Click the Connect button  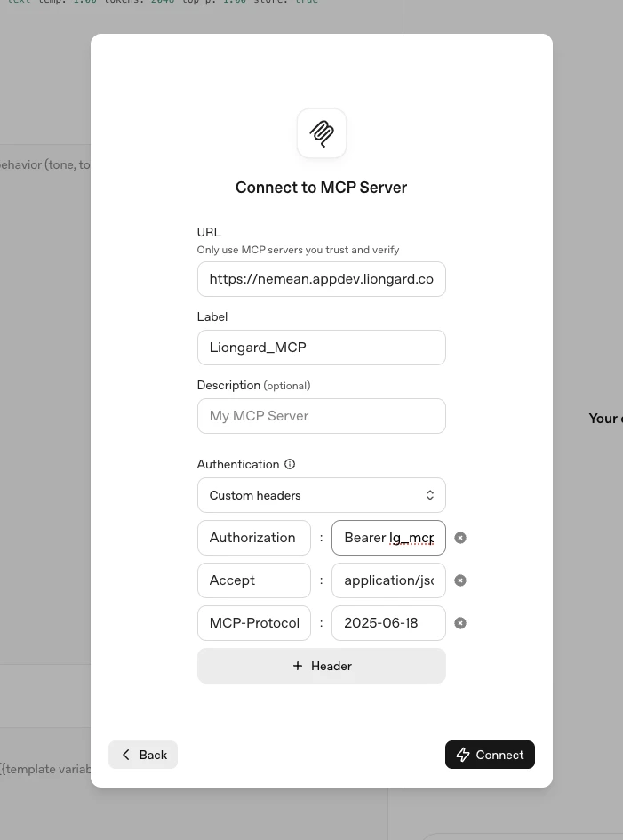[x=490, y=755]
